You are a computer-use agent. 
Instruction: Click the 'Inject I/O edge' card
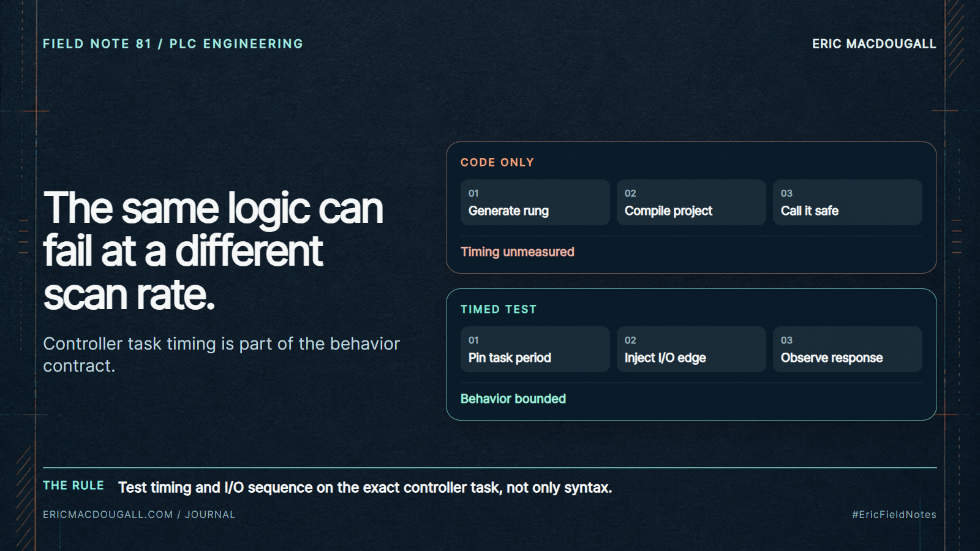point(691,349)
